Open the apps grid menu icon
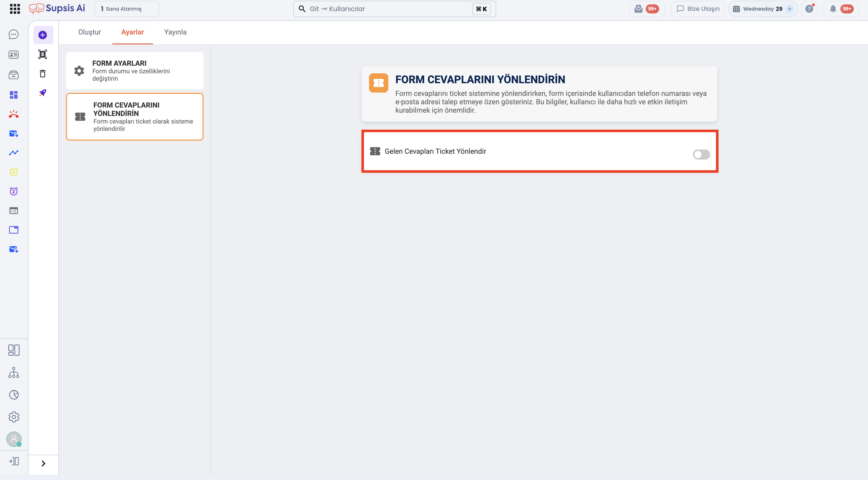The width and height of the screenshot is (868, 480). point(15,9)
